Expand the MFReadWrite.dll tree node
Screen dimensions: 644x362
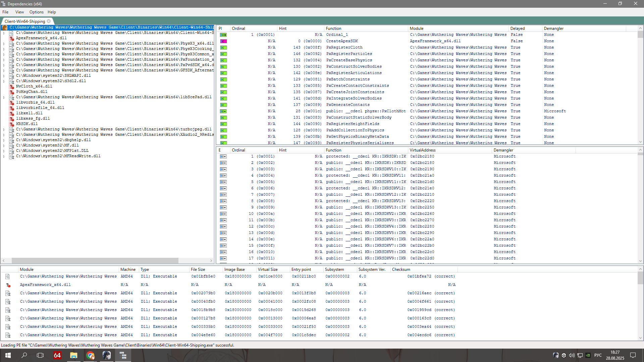[x=4, y=156]
